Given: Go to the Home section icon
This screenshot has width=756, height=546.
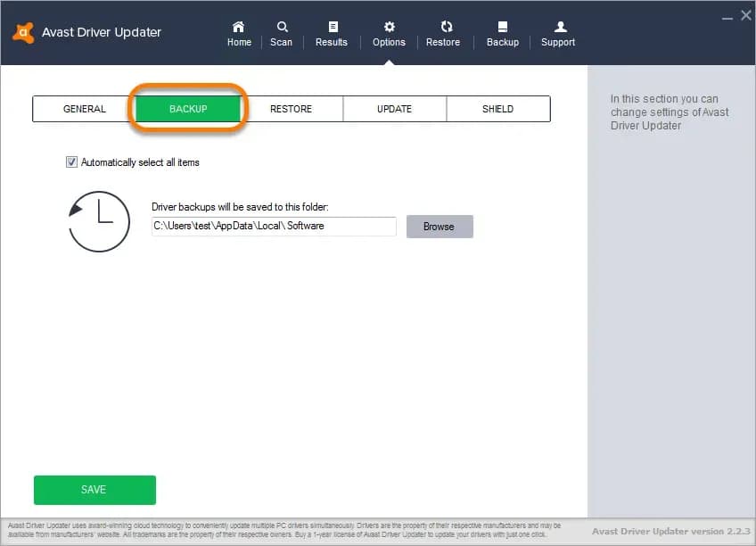Looking at the screenshot, I should point(239,27).
